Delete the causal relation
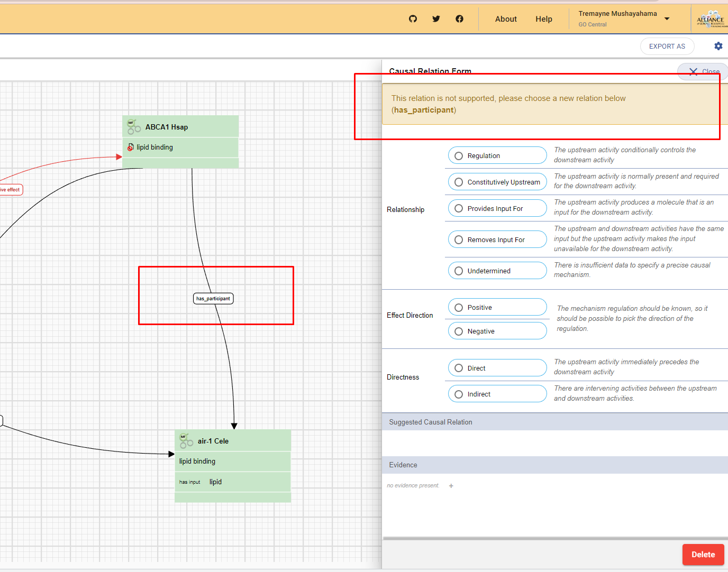728x572 pixels. (x=703, y=555)
